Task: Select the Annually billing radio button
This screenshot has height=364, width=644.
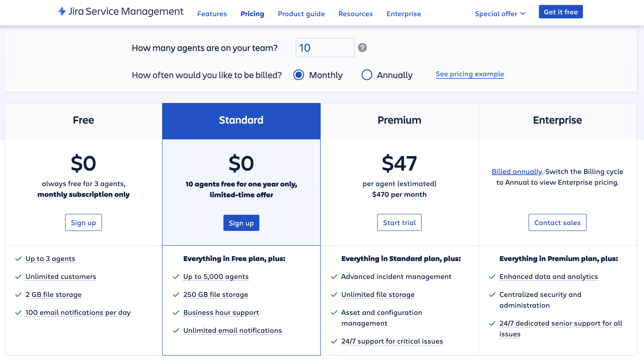Action: click(367, 74)
